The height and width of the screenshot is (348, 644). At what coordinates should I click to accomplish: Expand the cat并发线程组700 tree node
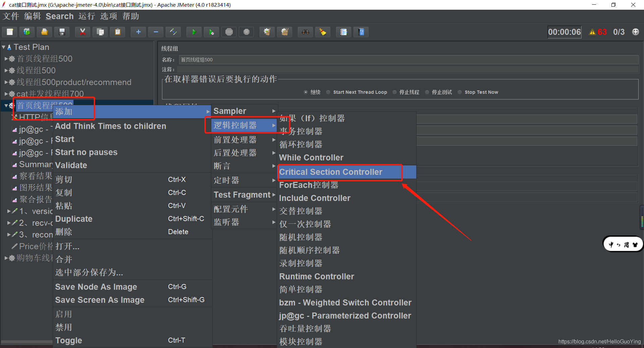pos(6,94)
